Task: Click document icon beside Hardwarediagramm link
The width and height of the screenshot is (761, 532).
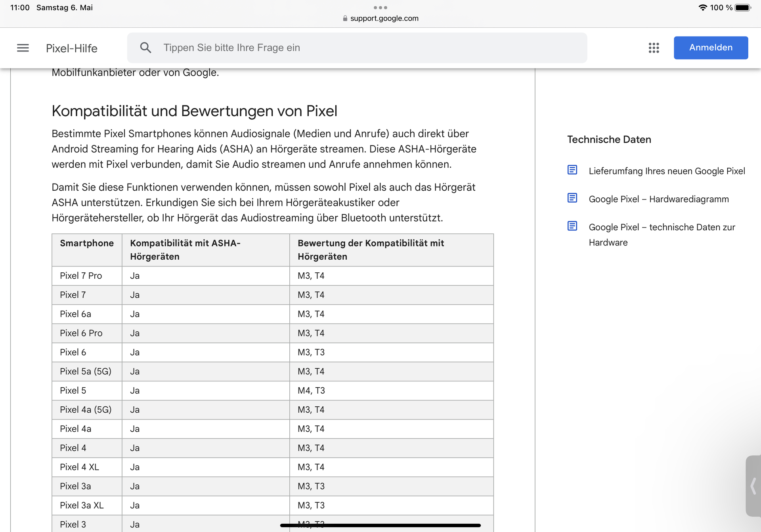Action: point(572,198)
